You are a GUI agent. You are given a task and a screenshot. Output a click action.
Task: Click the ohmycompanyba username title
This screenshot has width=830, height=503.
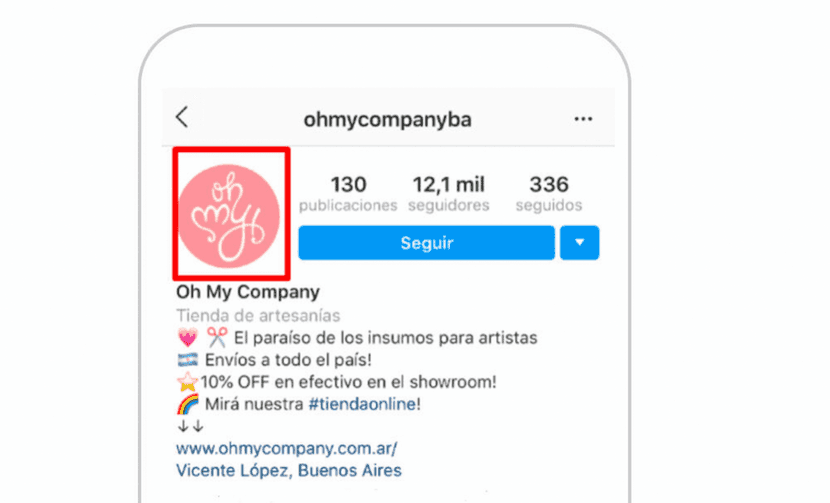tap(387, 120)
